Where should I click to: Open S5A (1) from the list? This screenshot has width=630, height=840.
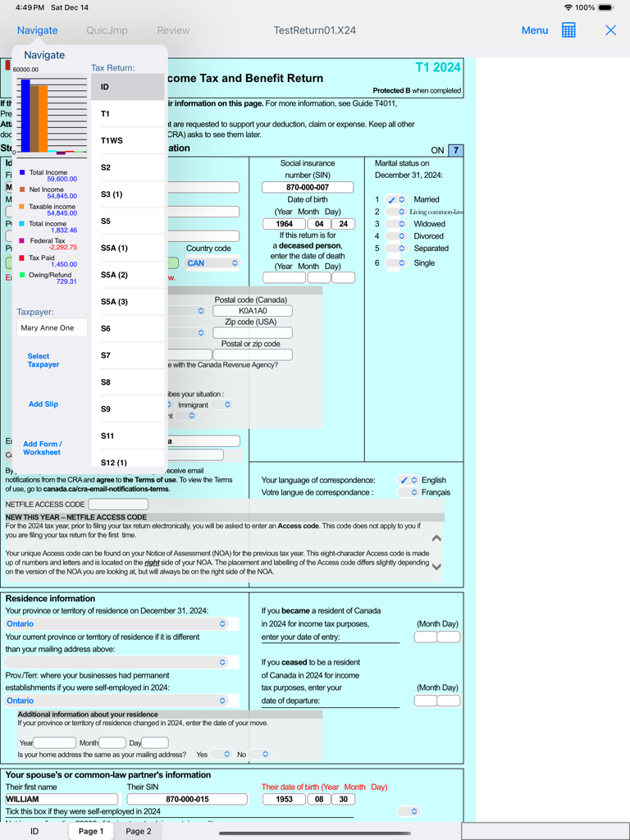pos(127,248)
